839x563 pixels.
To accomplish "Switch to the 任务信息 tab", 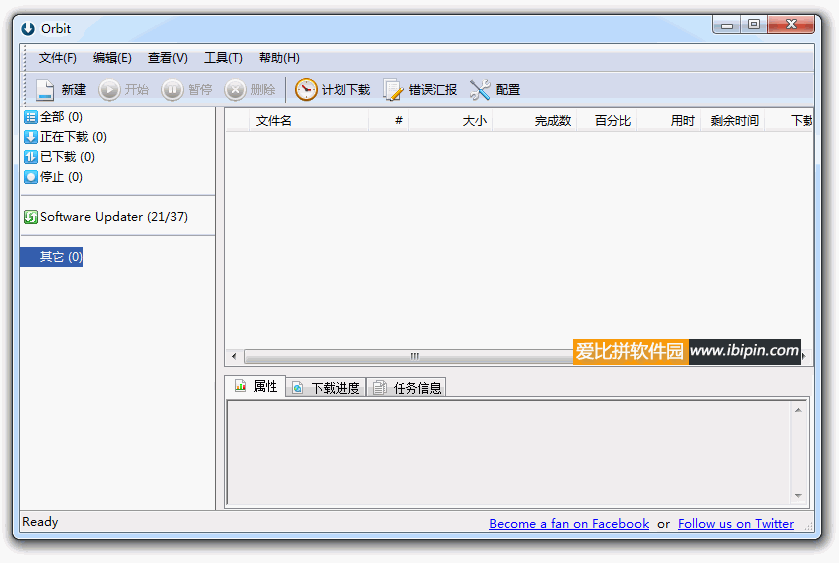I will (407, 387).
